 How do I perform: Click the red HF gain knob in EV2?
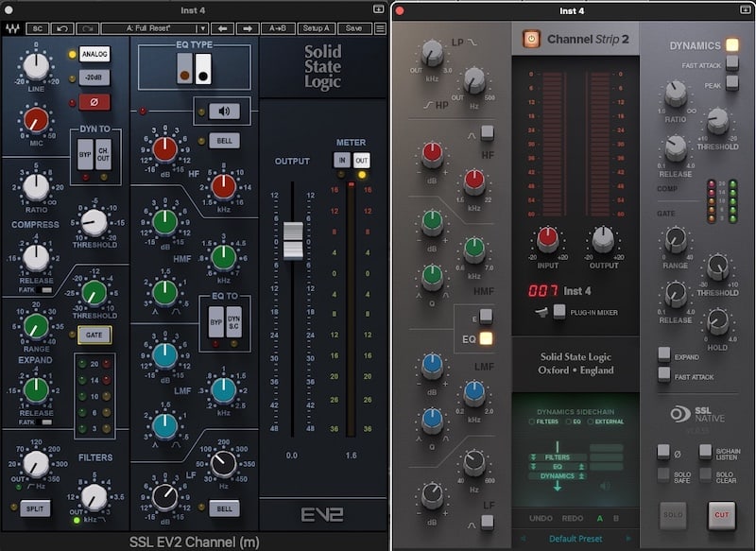click(x=164, y=149)
